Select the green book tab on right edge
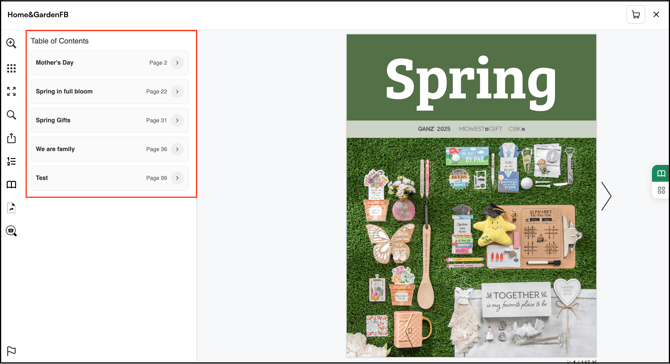The height and width of the screenshot is (364, 670). coord(661,173)
